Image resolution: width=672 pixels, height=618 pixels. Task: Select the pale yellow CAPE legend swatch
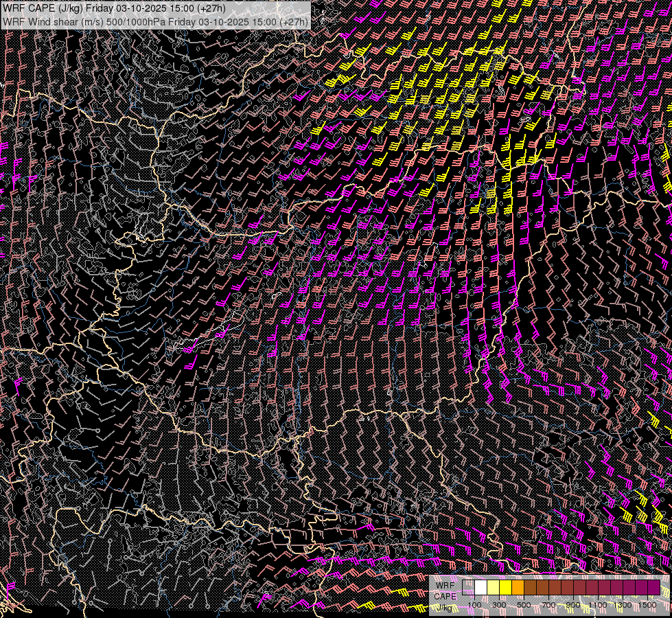coord(494,588)
